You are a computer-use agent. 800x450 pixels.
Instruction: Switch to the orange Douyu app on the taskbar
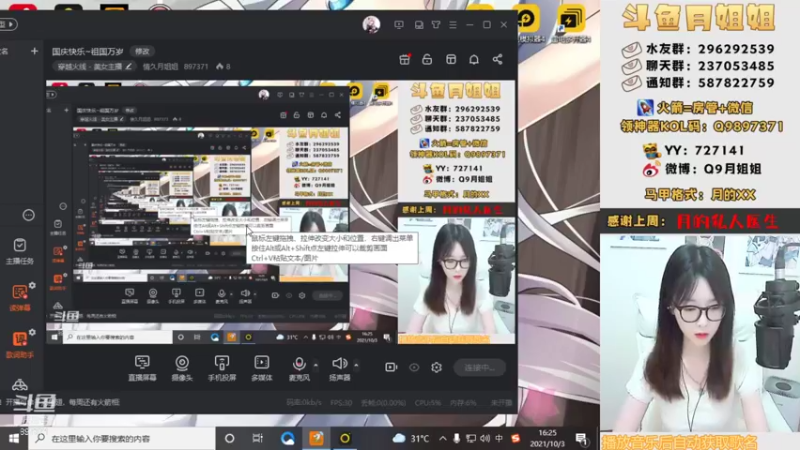[316, 438]
